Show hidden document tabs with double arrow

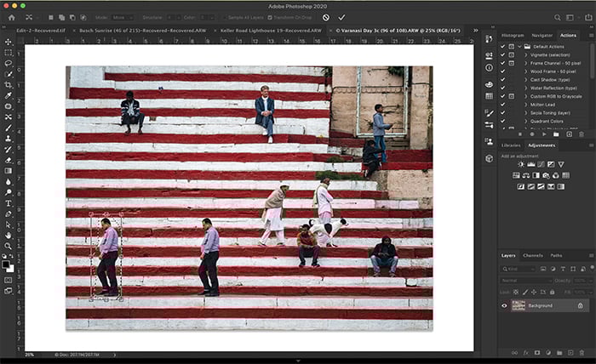475,31
